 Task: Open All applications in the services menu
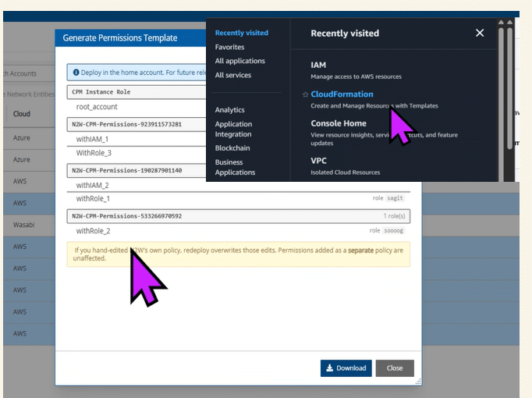240,61
